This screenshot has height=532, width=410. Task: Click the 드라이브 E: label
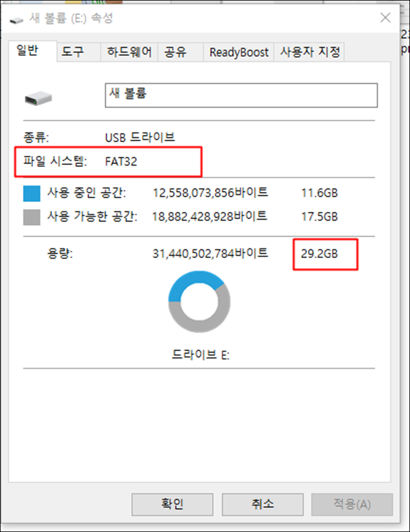[200, 355]
